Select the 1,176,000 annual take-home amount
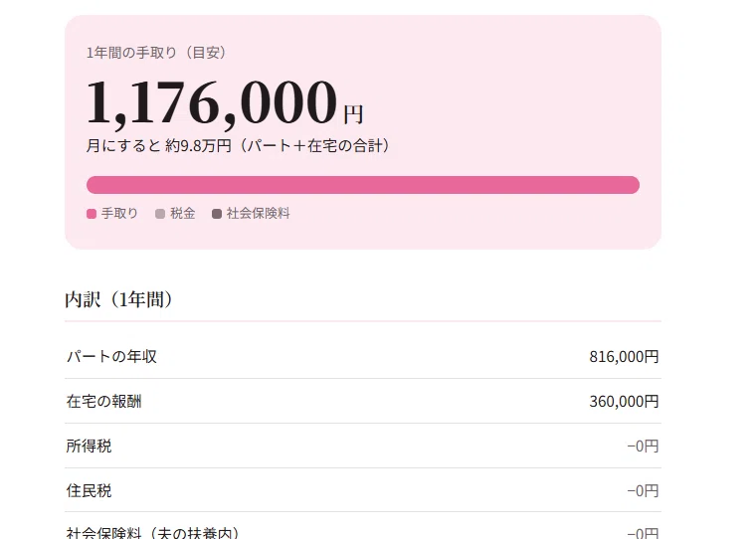756x539 pixels. (x=212, y=102)
